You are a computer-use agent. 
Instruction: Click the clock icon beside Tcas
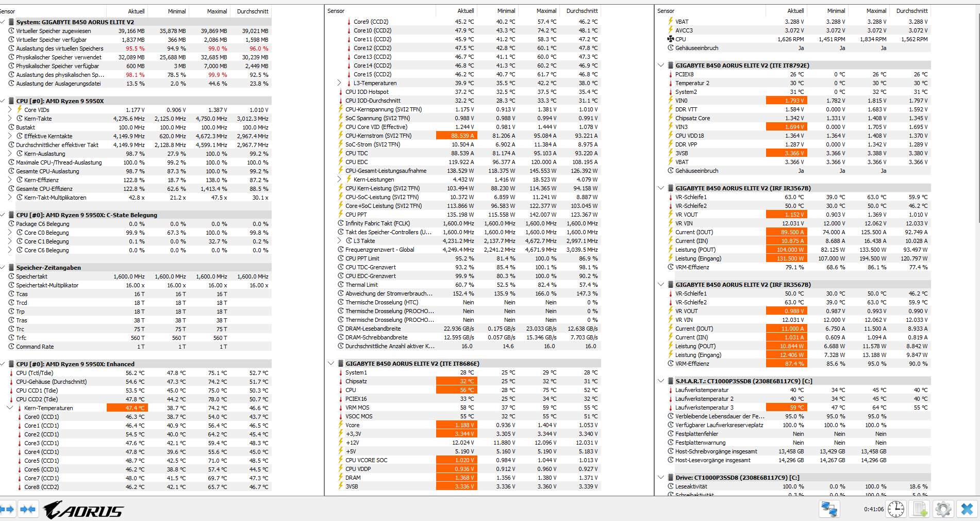(x=11, y=294)
